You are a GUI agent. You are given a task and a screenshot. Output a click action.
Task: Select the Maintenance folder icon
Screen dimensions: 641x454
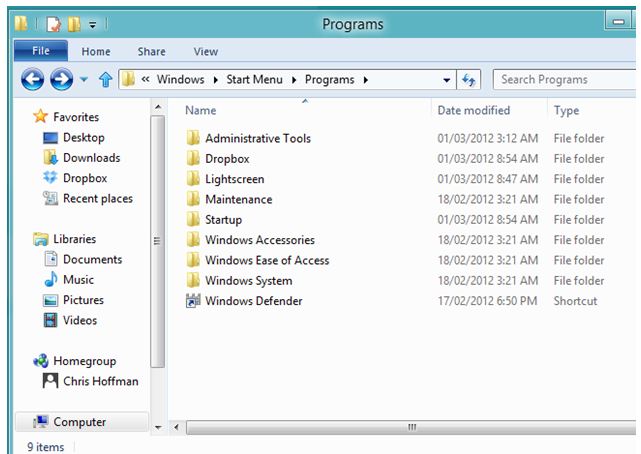coord(193,199)
